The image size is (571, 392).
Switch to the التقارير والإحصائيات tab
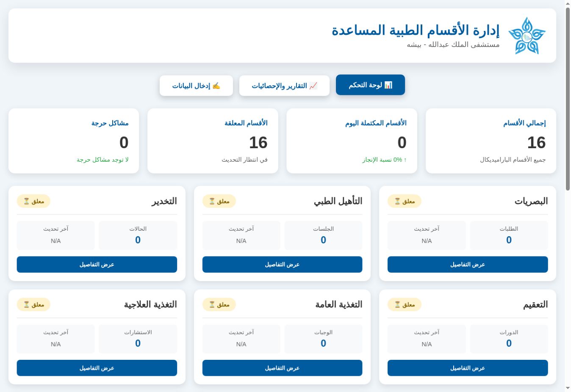click(284, 86)
